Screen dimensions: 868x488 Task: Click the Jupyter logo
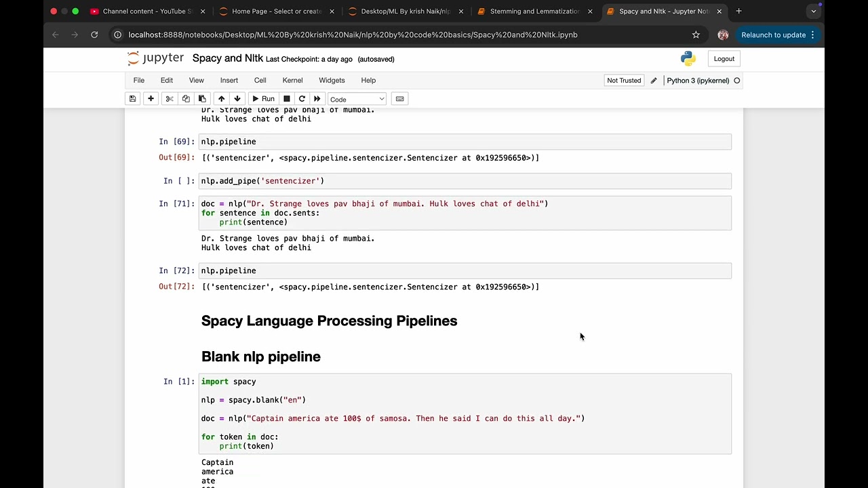pos(155,58)
